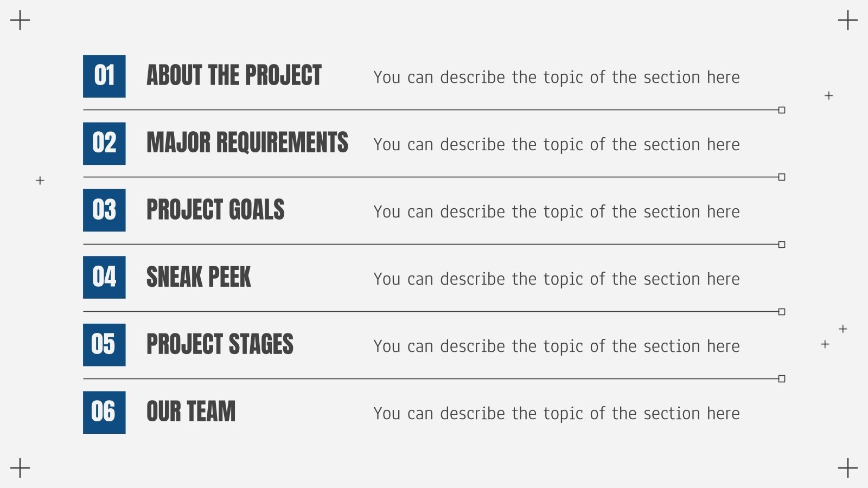This screenshot has width=868, height=488.
Task: Open the PROJECT GOALS section title
Action: tap(215, 210)
